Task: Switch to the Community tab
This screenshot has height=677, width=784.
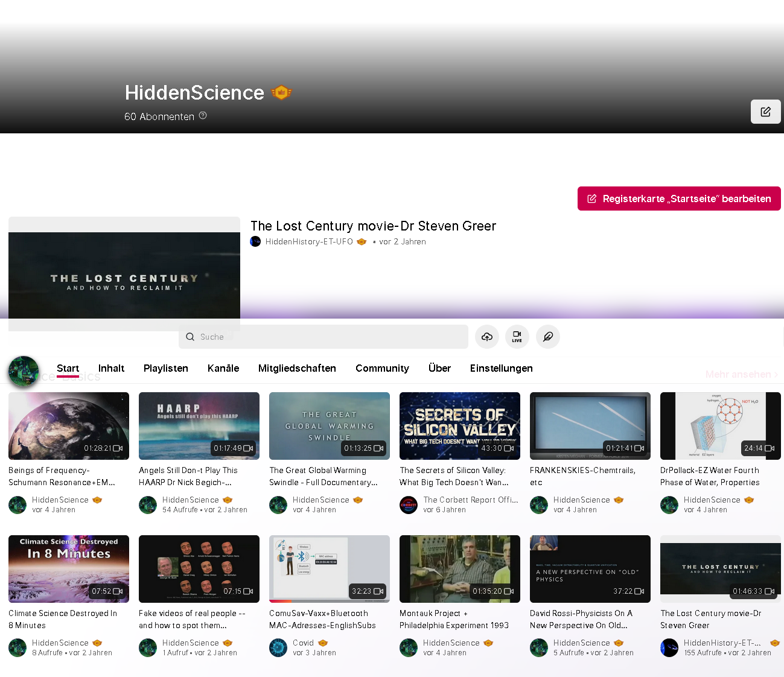Action: [382, 368]
